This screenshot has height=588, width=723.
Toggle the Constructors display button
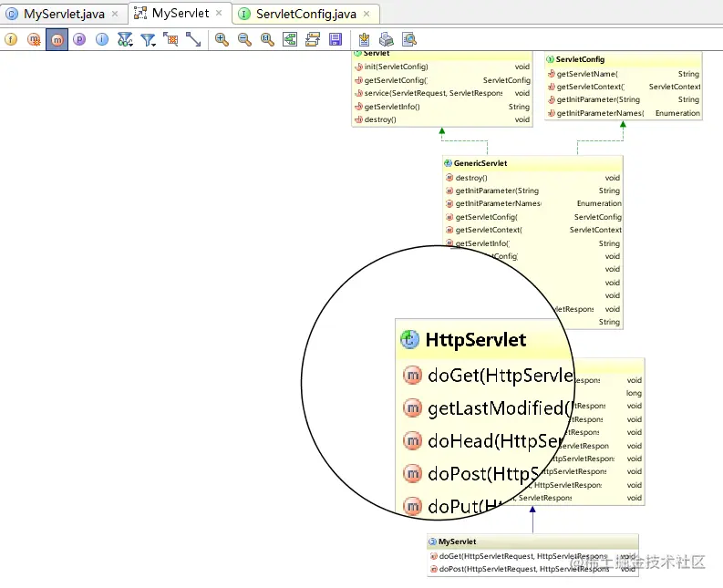[34, 40]
